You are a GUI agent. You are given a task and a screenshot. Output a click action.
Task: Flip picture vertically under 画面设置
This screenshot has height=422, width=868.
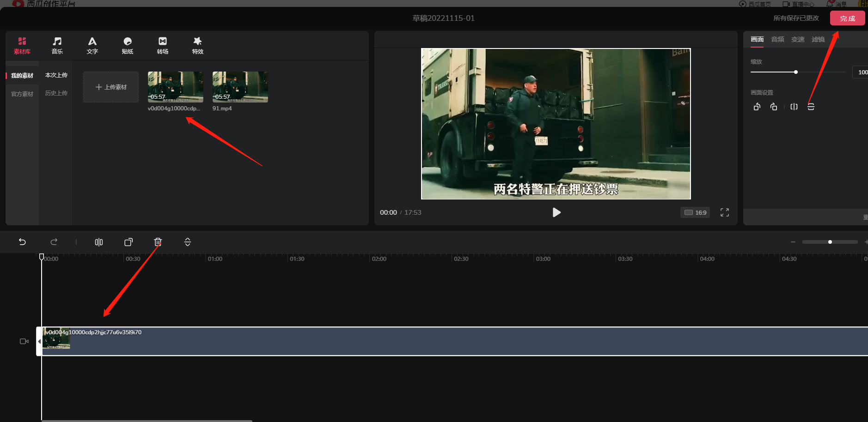tap(811, 107)
